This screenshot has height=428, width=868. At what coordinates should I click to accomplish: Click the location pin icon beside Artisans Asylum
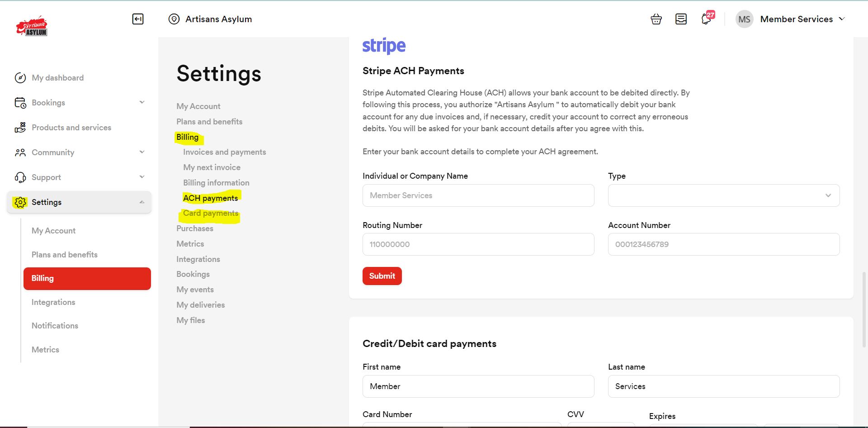pos(174,19)
